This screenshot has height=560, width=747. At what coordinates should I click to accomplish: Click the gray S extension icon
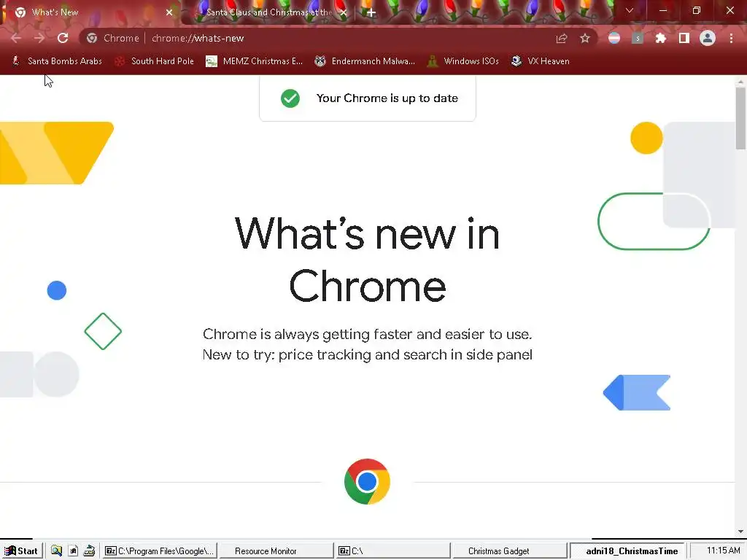click(x=638, y=38)
